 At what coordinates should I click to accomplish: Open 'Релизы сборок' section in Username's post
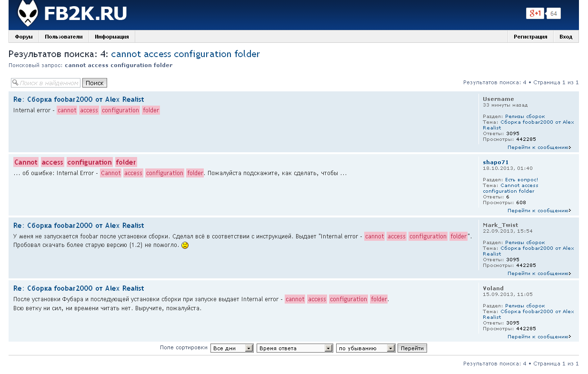tap(525, 116)
